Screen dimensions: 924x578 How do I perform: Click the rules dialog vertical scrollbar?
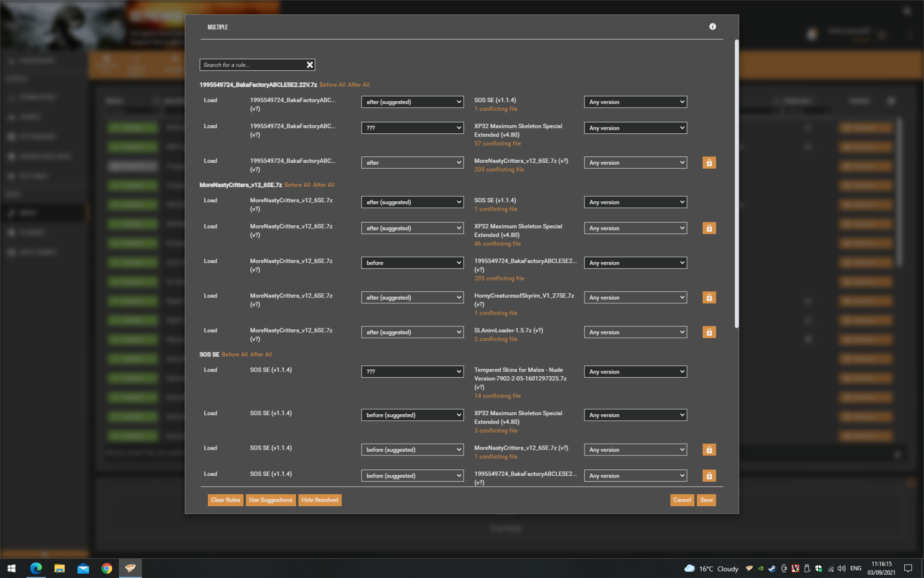pos(736,184)
